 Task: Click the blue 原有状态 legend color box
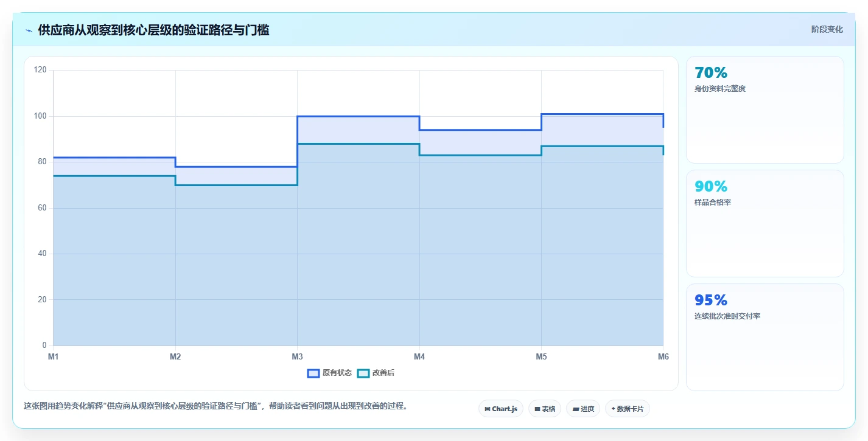tap(313, 373)
